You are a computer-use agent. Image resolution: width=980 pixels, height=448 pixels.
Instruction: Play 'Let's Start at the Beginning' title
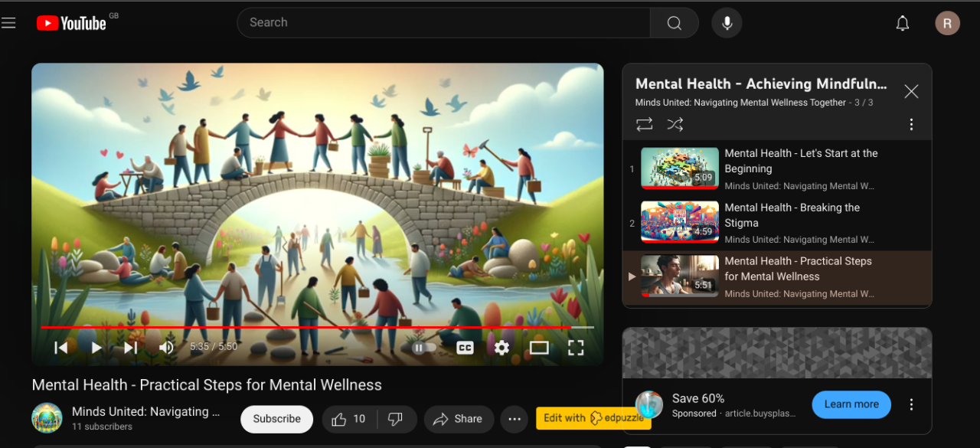click(802, 161)
